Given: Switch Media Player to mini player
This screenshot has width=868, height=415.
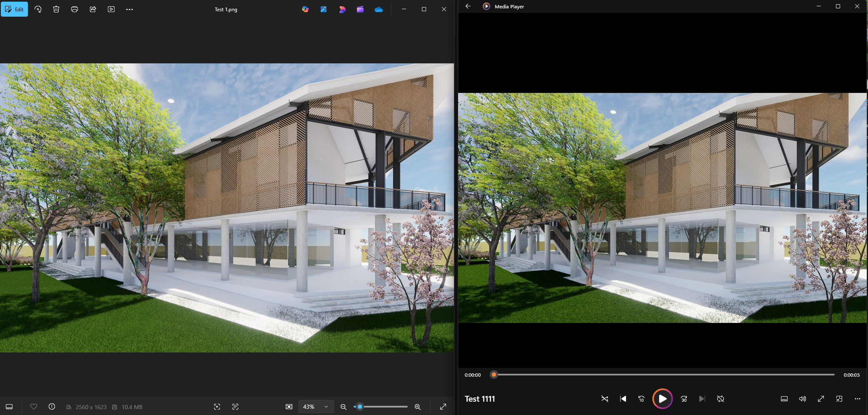Looking at the screenshot, I should tap(839, 399).
